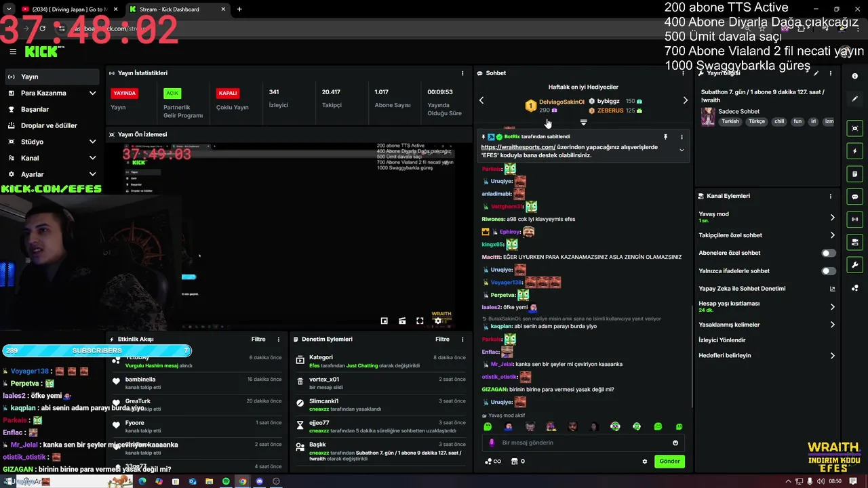
Task: Toggle the chat bubble icon in right sidebar
Action: (x=855, y=197)
